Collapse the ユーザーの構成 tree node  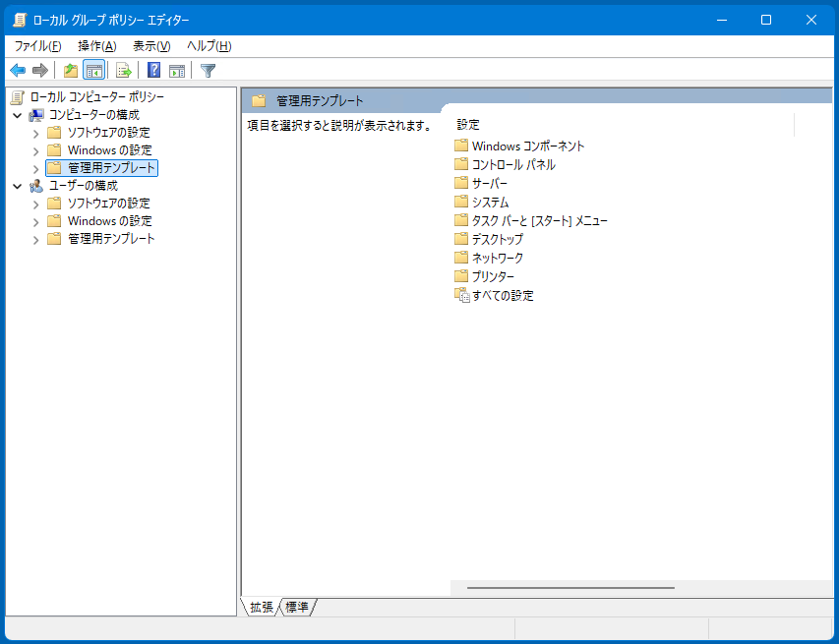[x=18, y=186]
